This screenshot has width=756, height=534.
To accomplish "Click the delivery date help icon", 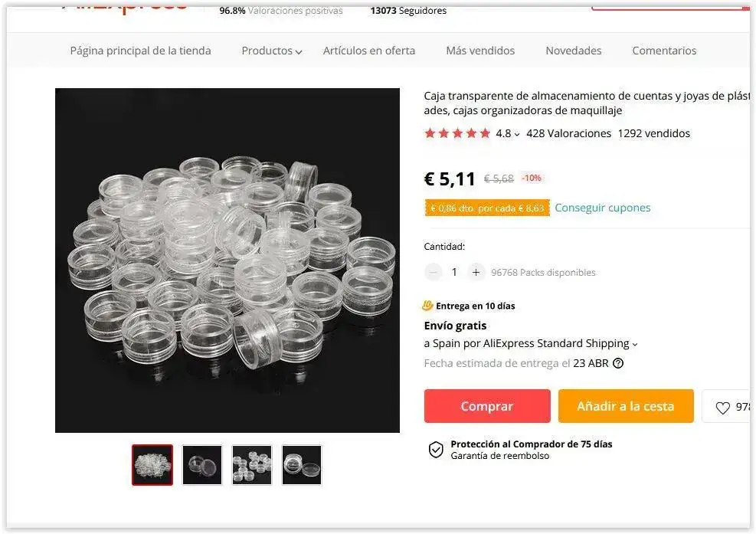I will [x=618, y=364].
